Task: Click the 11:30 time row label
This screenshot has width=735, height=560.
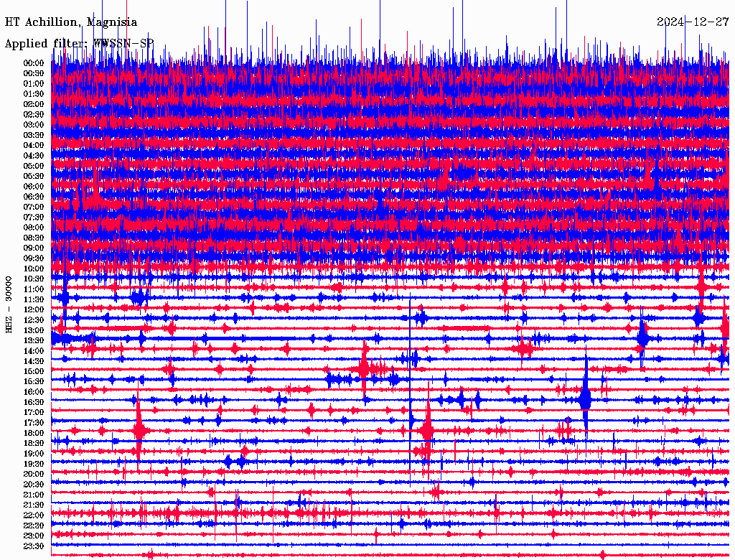Action: click(34, 299)
